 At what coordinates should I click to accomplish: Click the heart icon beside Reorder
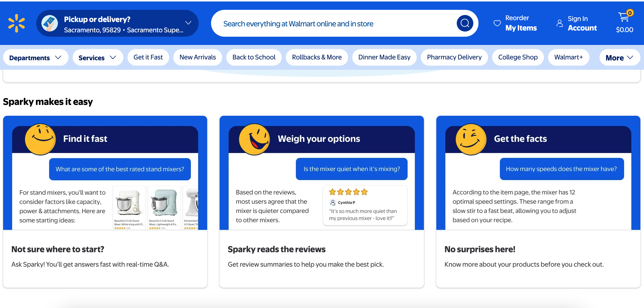tap(497, 23)
